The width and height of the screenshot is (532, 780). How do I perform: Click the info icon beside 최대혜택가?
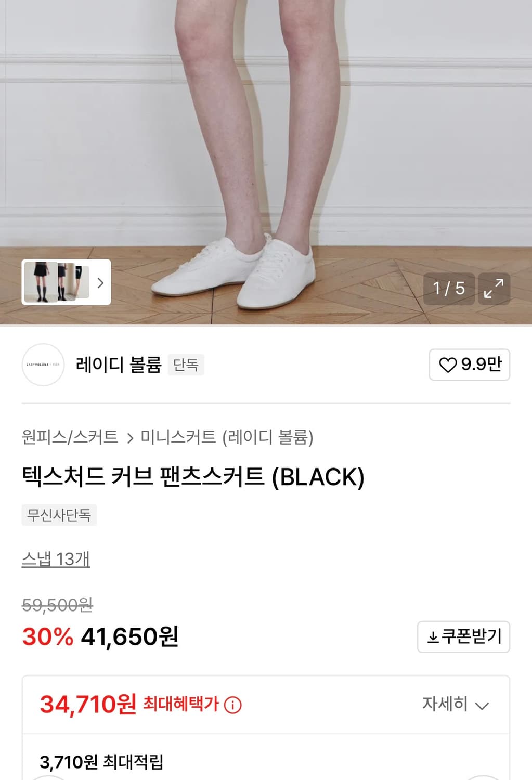click(232, 705)
